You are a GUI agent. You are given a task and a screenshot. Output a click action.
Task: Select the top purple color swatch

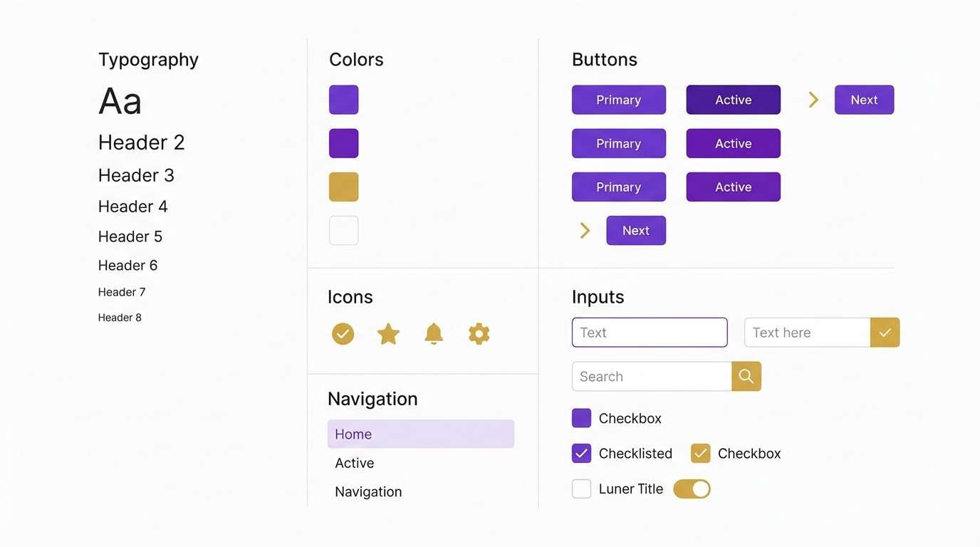pos(343,100)
